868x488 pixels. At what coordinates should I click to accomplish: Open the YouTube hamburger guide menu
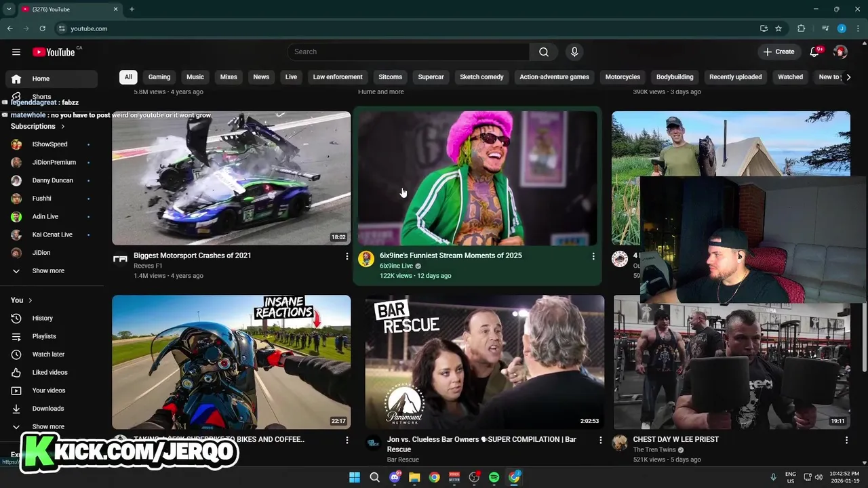(x=16, y=52)
